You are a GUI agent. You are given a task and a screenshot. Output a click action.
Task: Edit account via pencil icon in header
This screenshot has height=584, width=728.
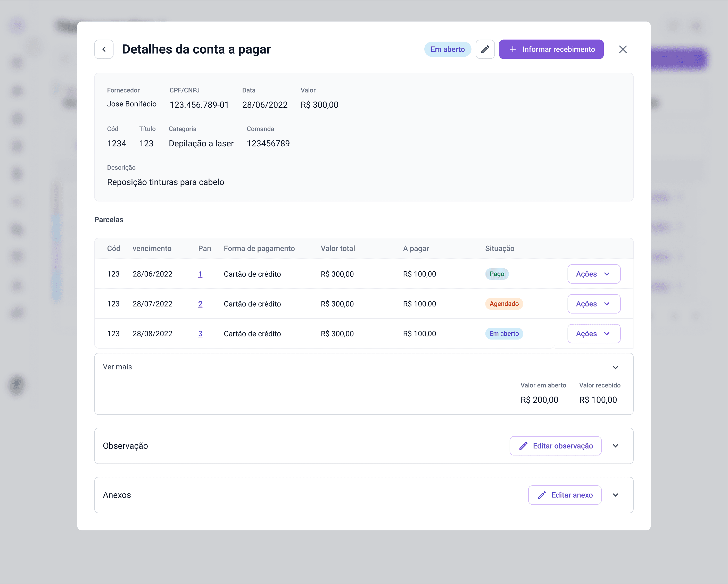pyautogui.click(x=485, y=49)
